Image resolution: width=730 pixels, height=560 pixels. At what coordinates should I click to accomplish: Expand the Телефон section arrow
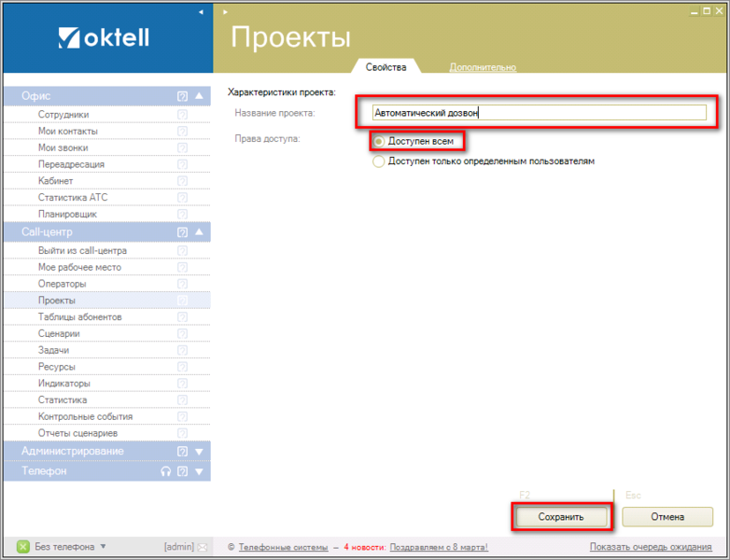pos(199,472)
